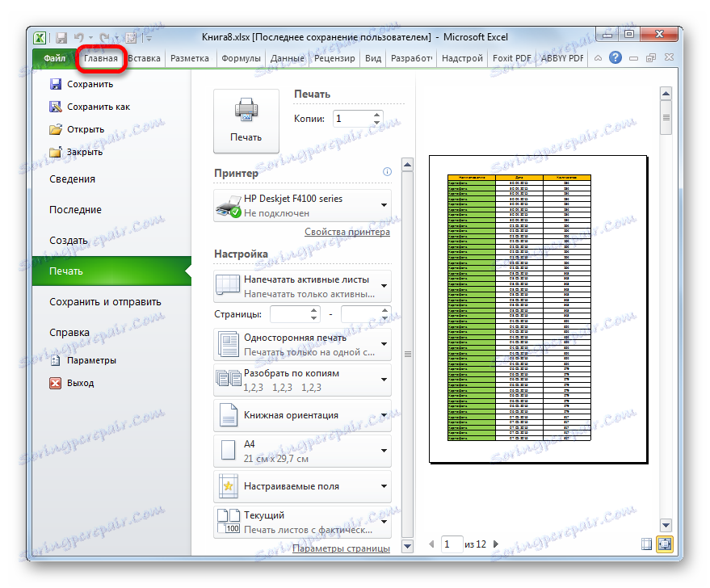Screen dimensions: 710x588
Task: Switch to the Данные ribbon tab
Action: pyautogui.click(x=287, y=58)
